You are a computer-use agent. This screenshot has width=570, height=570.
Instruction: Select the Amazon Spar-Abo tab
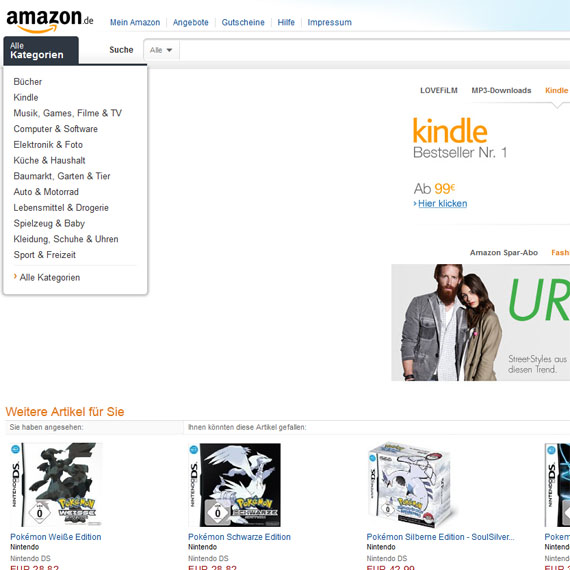[x=503, y=253]
